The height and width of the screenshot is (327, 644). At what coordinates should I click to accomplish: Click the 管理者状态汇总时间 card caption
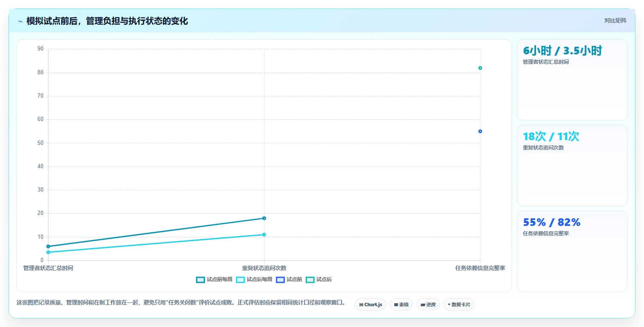pos(545,62)
